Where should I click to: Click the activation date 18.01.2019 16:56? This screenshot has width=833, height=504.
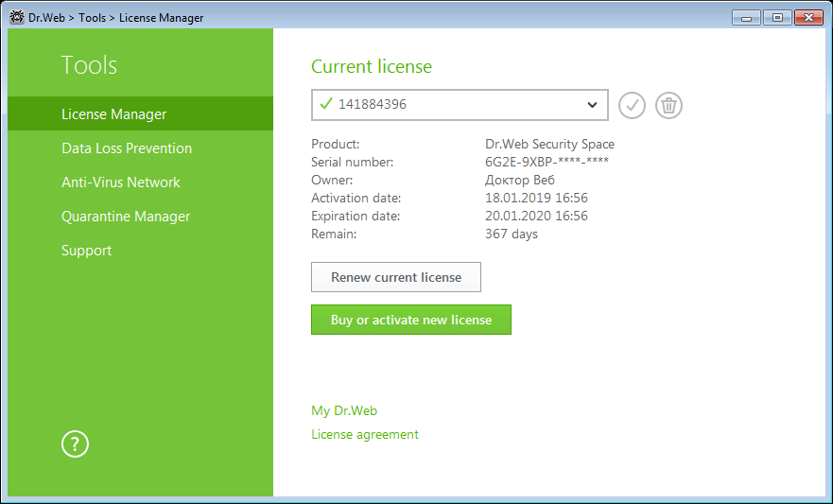click(x=536, y=198)
